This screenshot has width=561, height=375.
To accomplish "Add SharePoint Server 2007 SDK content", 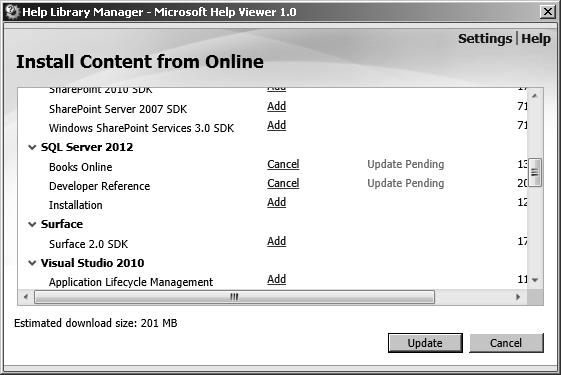I will tap(277, 106).
